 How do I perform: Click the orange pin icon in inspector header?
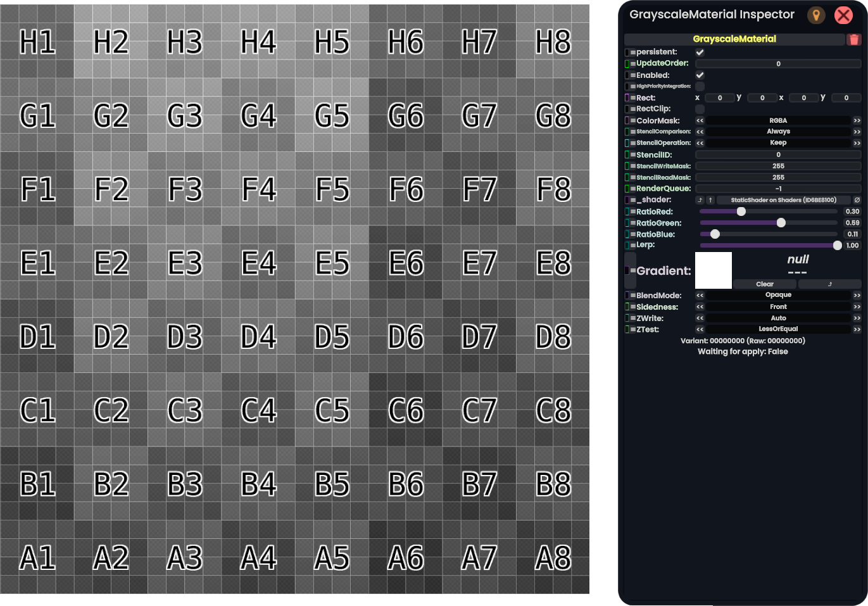[x=816, y=15]
